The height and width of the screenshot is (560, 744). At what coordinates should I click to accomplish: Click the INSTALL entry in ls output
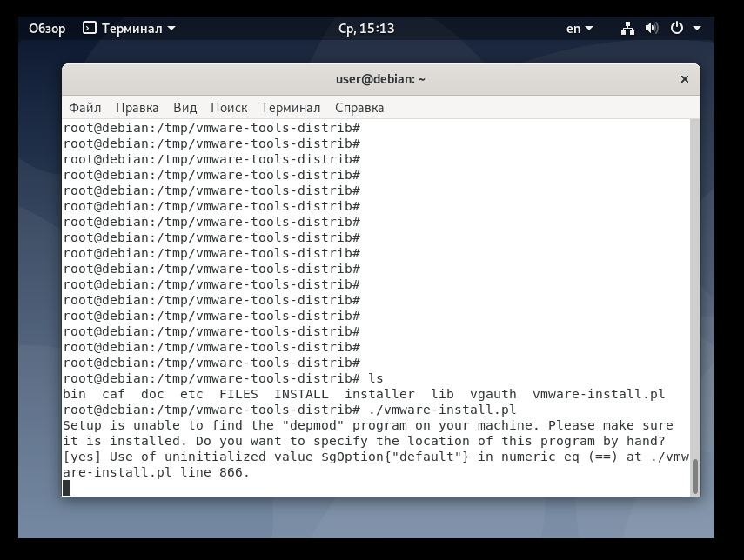point(301,394)
